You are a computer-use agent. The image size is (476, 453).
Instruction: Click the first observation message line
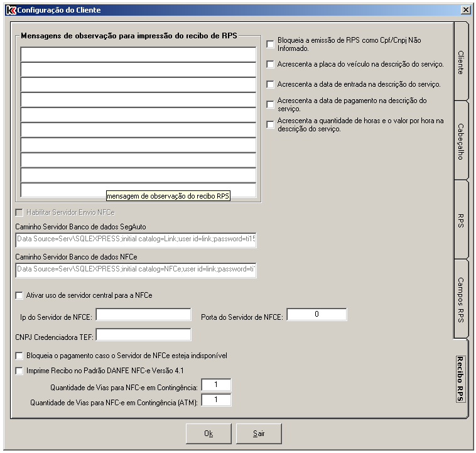click(138, 55)
